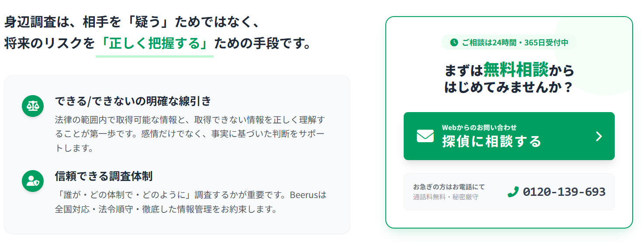Click the heading line 身辺調査は、相手を「疑う」ためではなく

click(x=132, y=22)
